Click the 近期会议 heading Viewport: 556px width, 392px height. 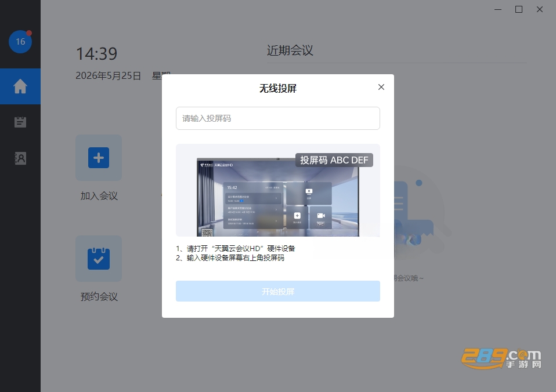[x=290, y=50]
